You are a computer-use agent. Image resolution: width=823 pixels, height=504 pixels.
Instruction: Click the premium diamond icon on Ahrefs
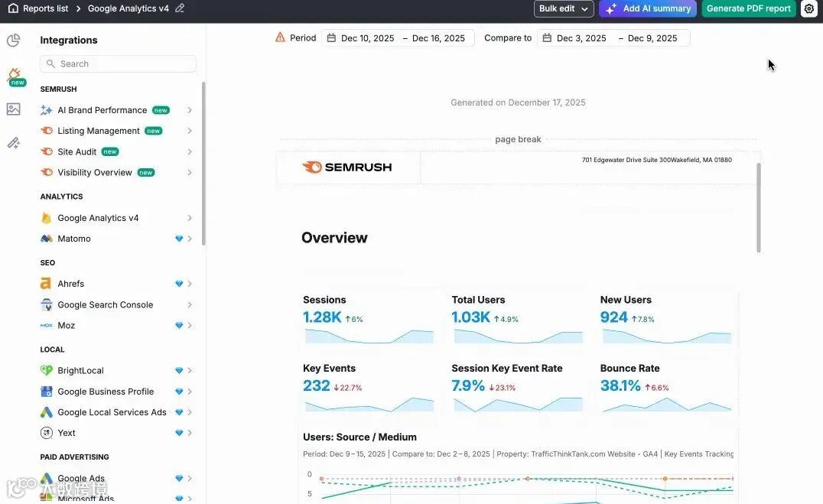(179, 284)
